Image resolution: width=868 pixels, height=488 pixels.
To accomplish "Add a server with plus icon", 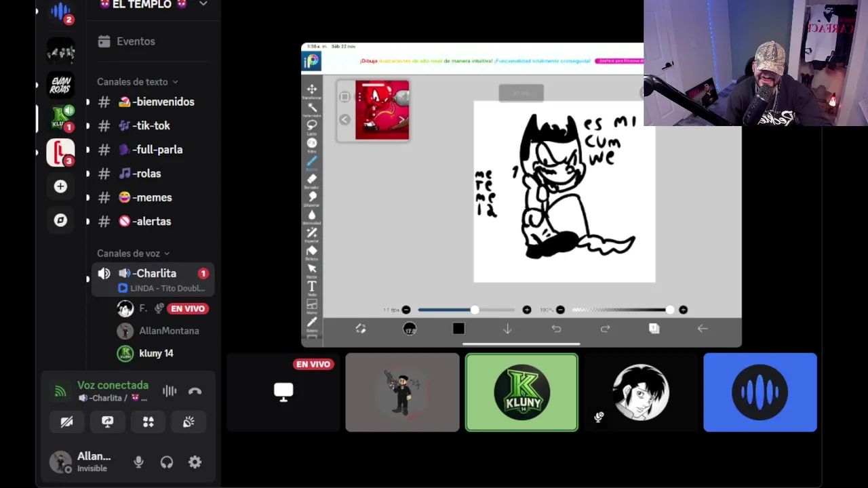I will point(60,186).
